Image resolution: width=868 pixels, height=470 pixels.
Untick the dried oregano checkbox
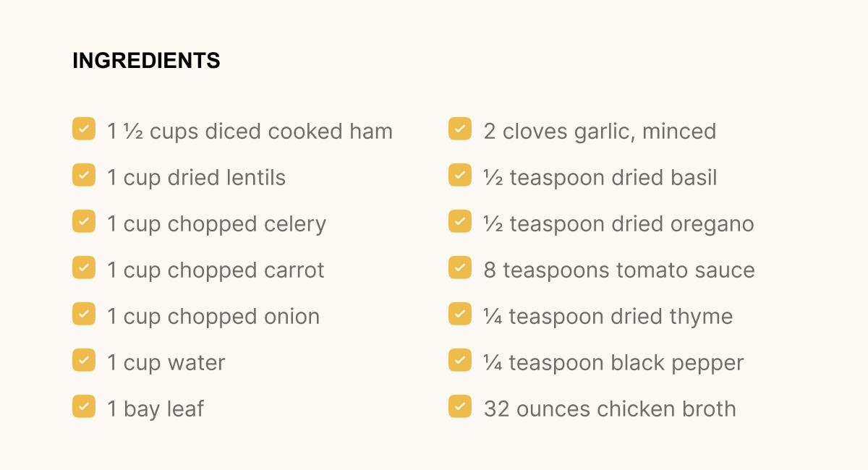pos(460,221)
